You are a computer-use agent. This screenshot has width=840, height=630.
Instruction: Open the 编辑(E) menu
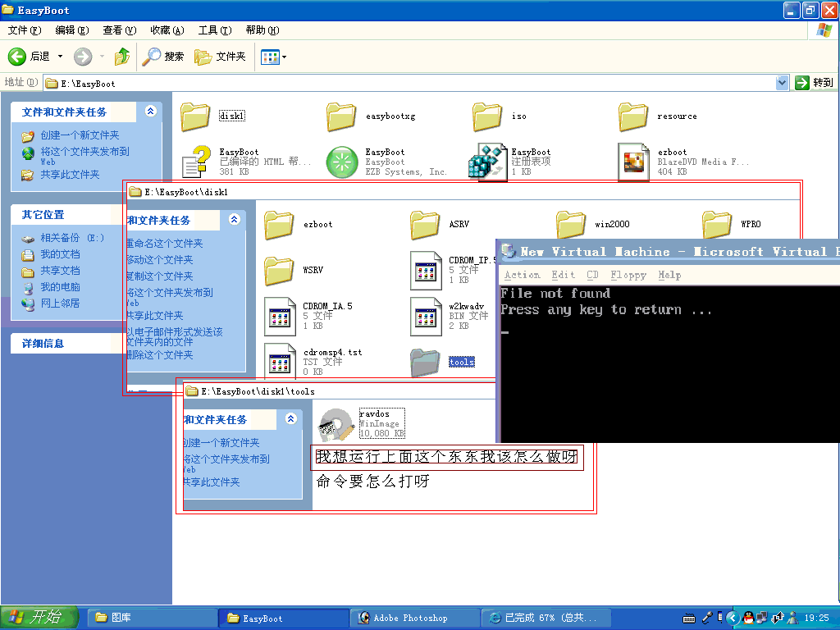(x=72, y=30)
